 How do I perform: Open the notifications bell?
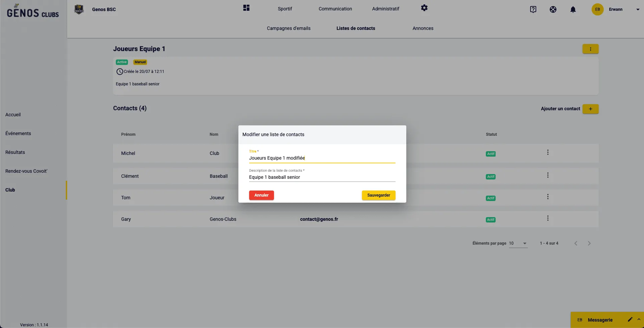point(573,9)
